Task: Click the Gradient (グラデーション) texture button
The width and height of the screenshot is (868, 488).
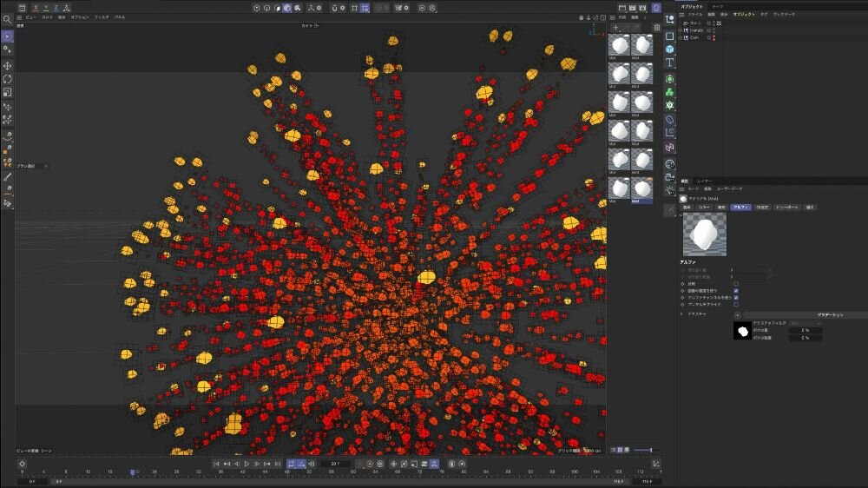Action: [806, 314]
